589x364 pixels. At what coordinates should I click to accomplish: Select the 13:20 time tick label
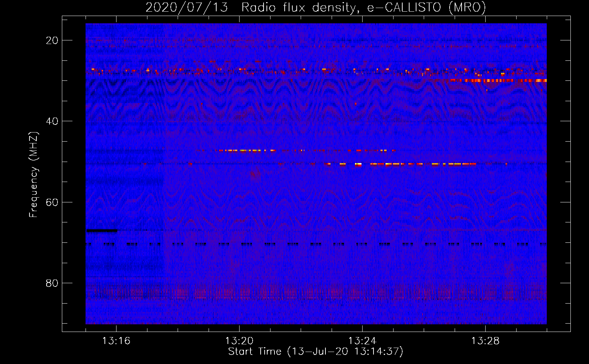(239, 341)
